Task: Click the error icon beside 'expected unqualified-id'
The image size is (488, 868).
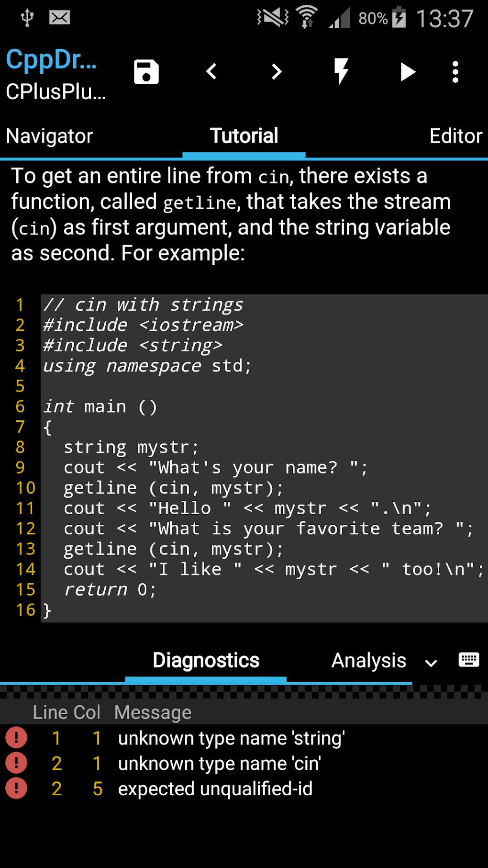Action: point(17,789)
